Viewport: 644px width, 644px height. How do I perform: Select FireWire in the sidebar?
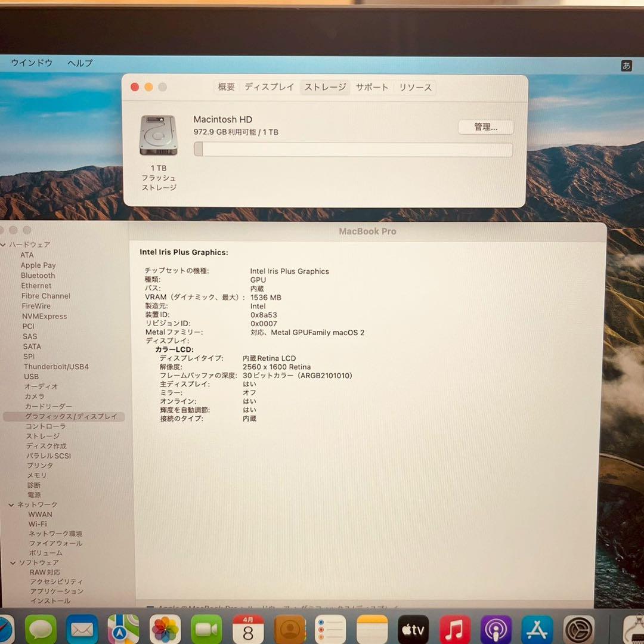(36, 306)
